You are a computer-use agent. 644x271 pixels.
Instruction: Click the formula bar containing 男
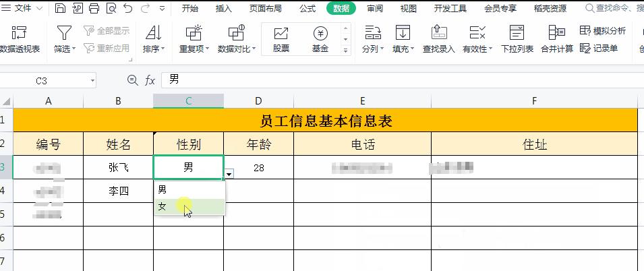click(x=403, y=80)
